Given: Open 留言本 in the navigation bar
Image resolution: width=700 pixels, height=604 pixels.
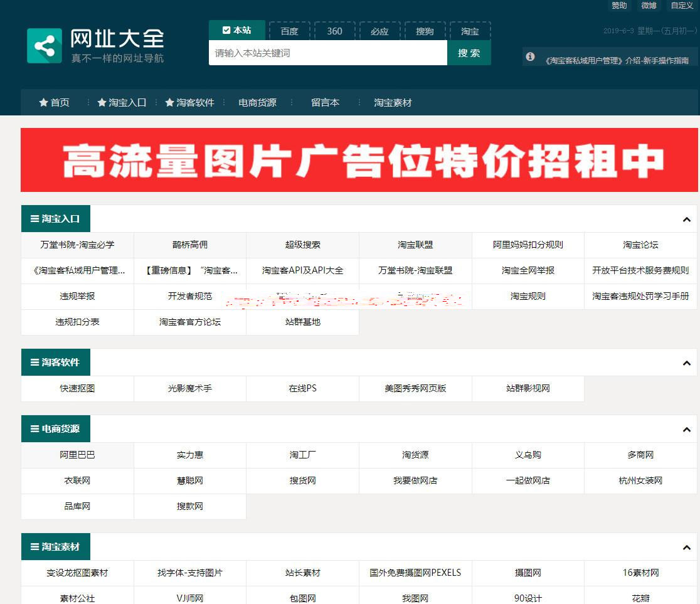Looking at the screenshot, I should click(325, 102).
